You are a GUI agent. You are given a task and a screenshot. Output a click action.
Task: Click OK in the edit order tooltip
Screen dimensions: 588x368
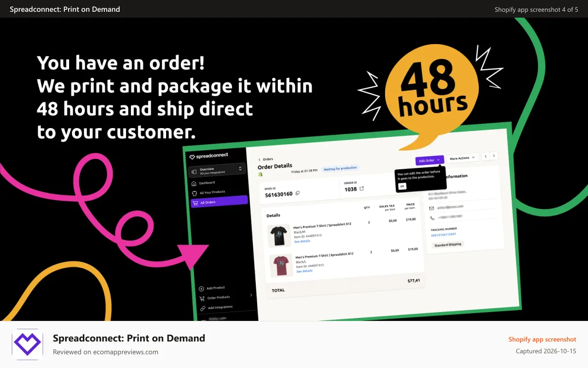pos(402,186)
